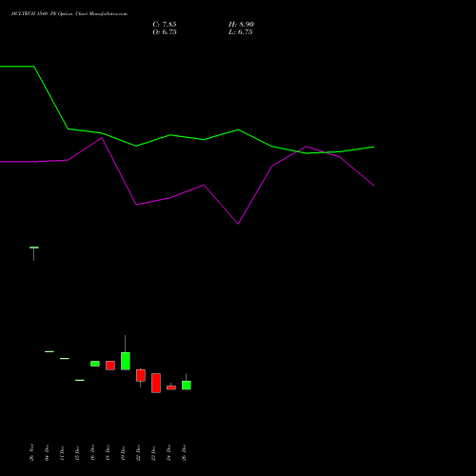Click the red candle above 22 Dec
This screenshot has height=476, width=476.
[x=141, y=375]
